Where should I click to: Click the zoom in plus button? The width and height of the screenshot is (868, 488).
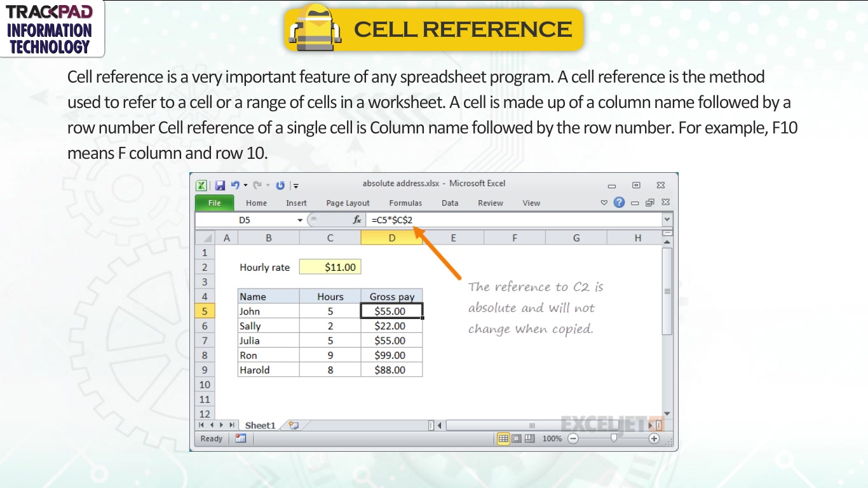(654, 438)
